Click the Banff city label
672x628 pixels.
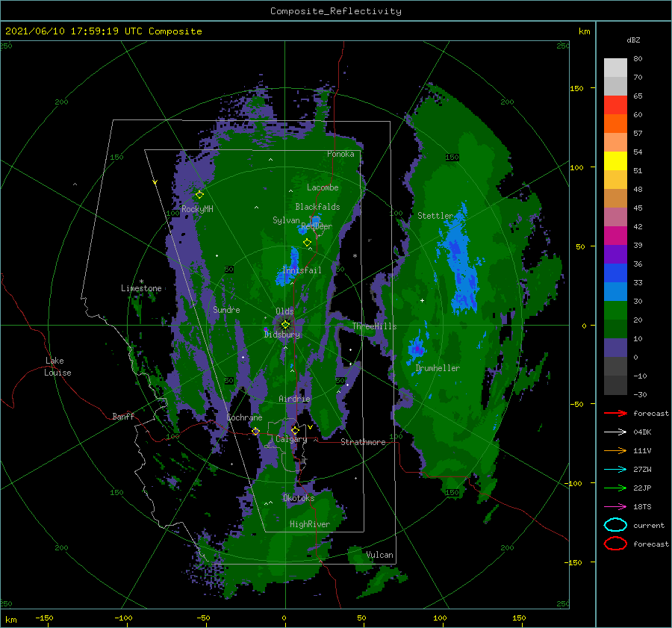coord(123,416)
